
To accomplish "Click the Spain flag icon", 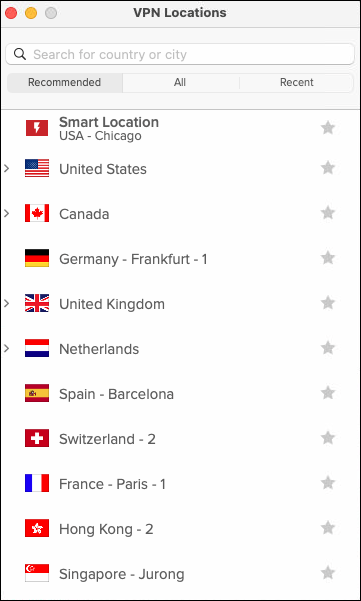I will point(37,393).
